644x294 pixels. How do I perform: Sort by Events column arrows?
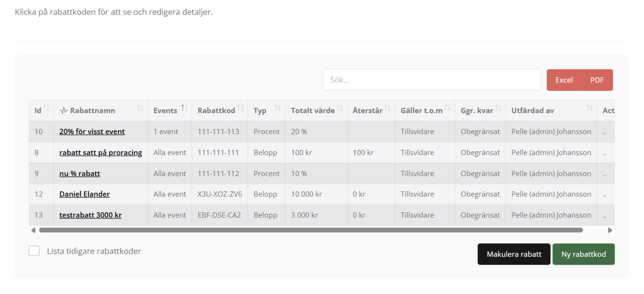(184, 108)
